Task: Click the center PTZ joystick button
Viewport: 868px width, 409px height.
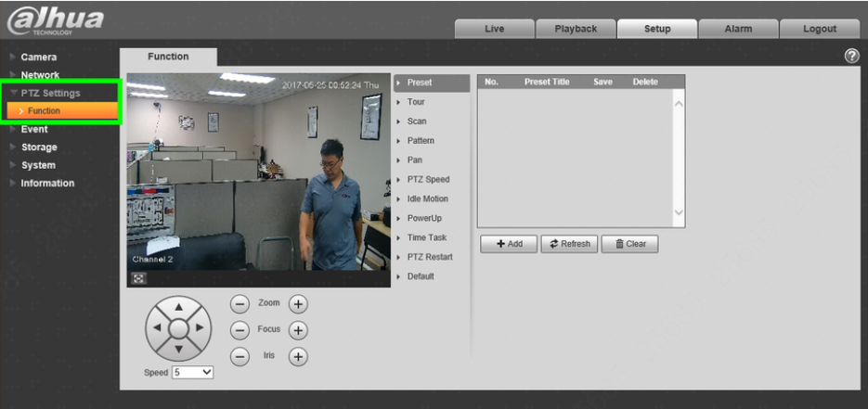Action: click(178, 328)
